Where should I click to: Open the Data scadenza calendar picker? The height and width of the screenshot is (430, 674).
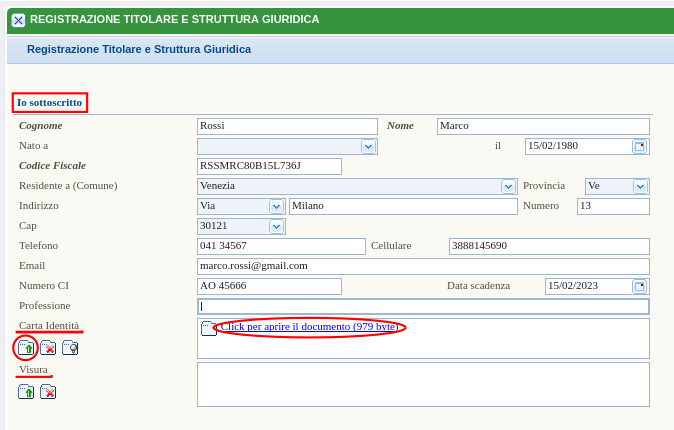[x=640, y=286]
